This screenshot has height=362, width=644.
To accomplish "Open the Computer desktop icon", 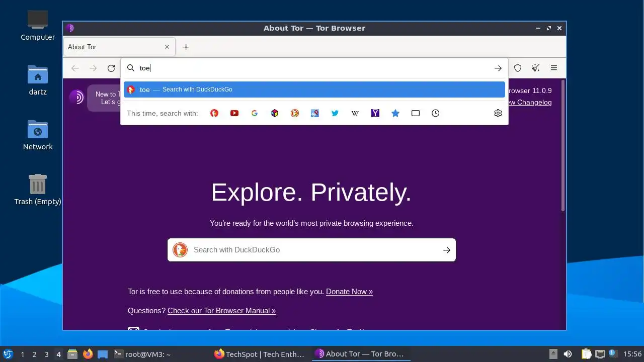I will pyautogui.click(x=38, y=25).
